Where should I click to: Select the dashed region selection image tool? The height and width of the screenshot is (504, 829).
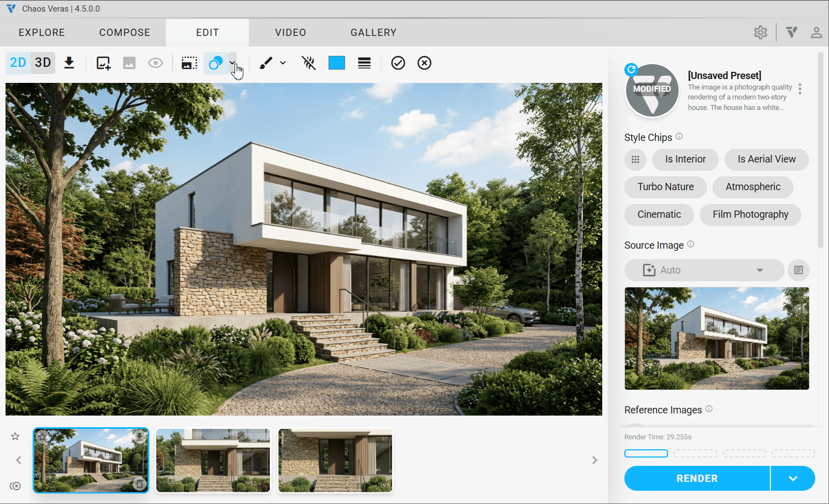click(189, 63)
